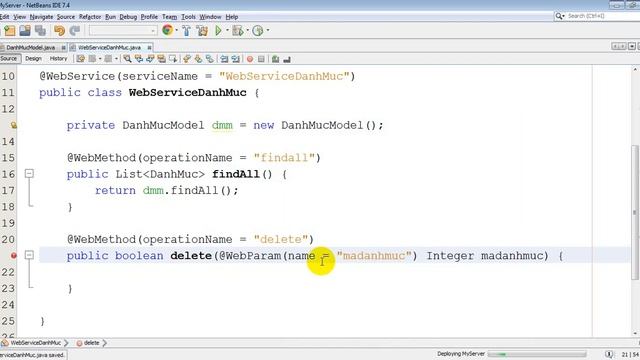Run project with green play icon
640x360 pixels.
(x=218, y=31)
